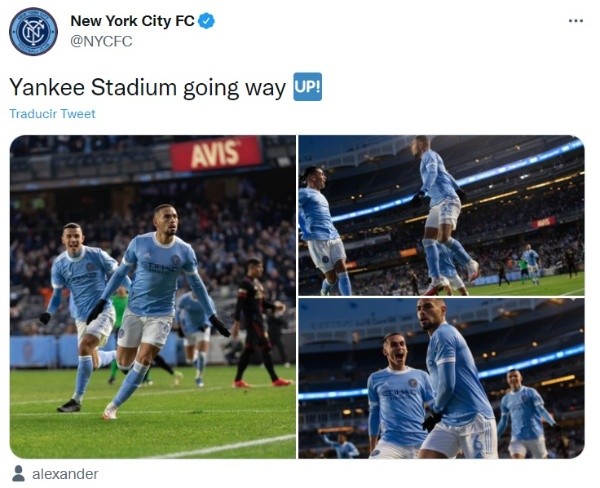Click the AVIS billboard in left photo
The width and height of the screenshot is (600, 488).
pyautogui.click(x=216, y=153)
